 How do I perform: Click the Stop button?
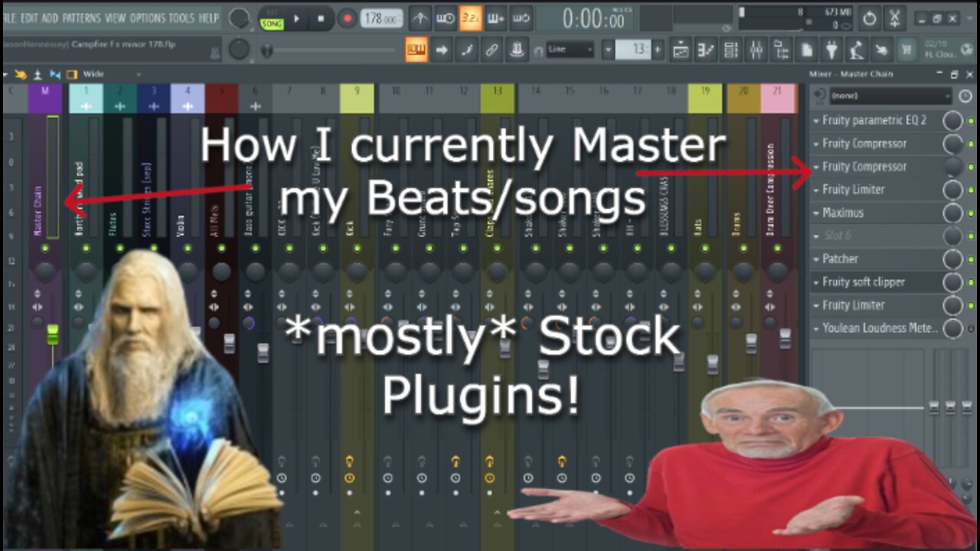pyautogui.click(x=322, y=18)
